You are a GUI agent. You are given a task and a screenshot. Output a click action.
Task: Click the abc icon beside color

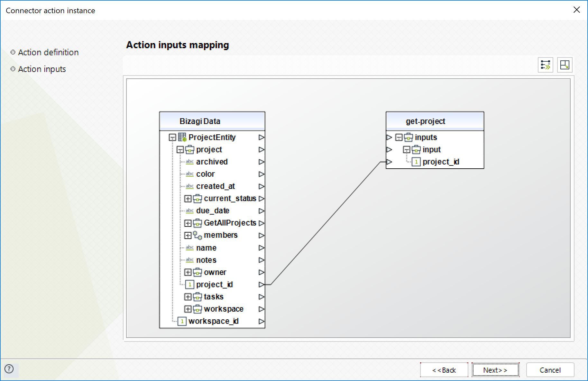point(190,174)
